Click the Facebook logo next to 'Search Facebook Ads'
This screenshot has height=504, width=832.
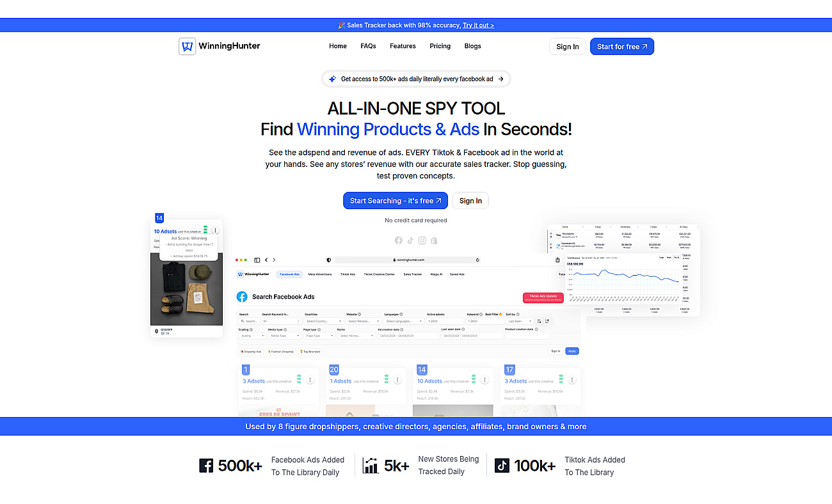click(x=242, y=297)
